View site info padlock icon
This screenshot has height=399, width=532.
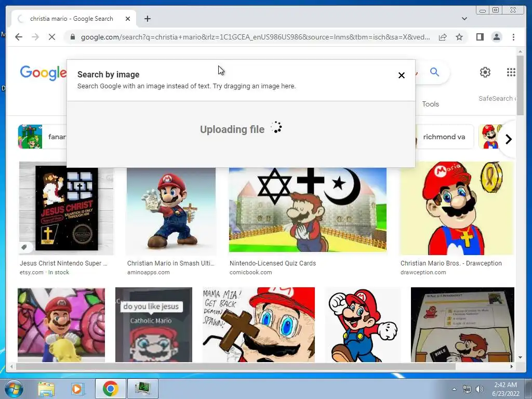point(73,37)
